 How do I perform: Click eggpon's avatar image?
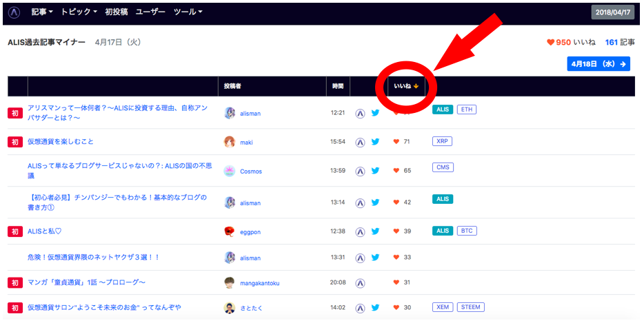[230, 231]
